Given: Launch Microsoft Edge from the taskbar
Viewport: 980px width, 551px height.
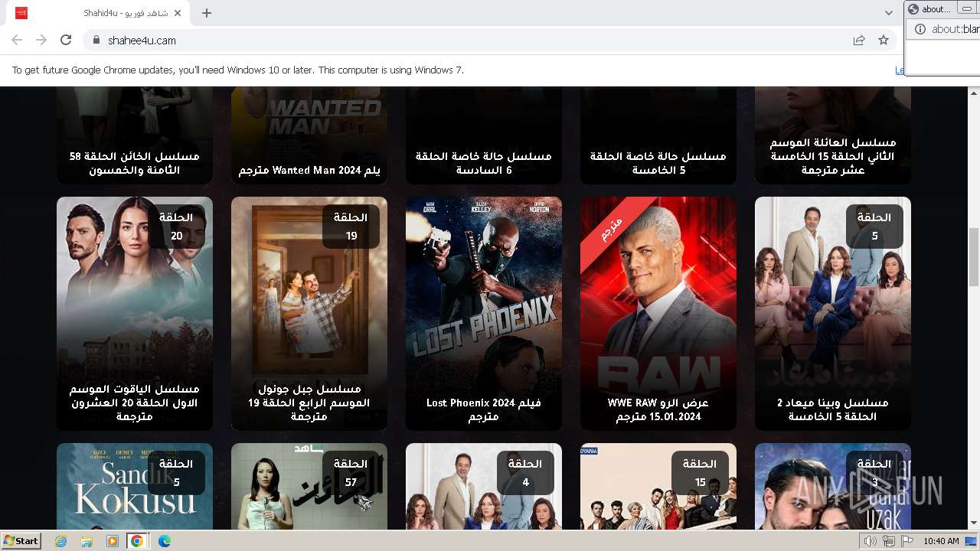Looking at the screenshot, I should (164, 541).
